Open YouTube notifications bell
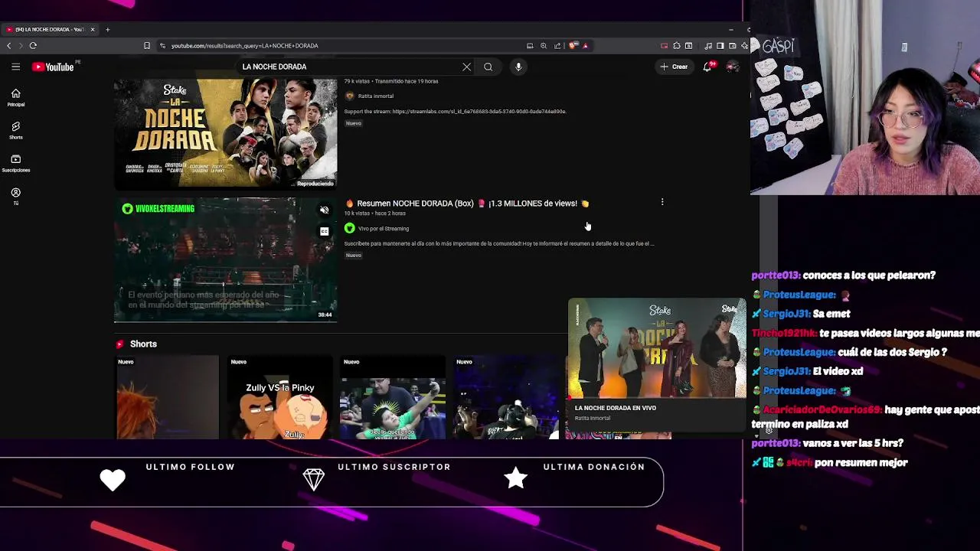Viewport: 980px width, 551px height. coord(707,67)
